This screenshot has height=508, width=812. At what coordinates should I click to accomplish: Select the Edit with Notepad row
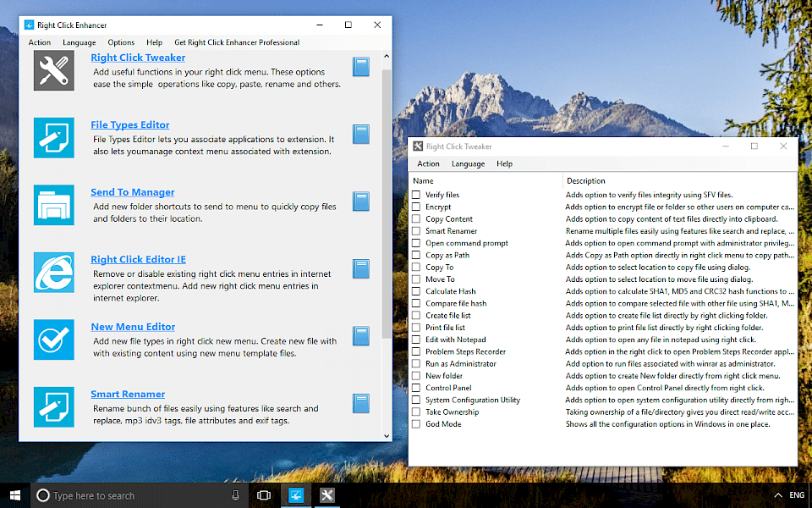tap(603, 340)
